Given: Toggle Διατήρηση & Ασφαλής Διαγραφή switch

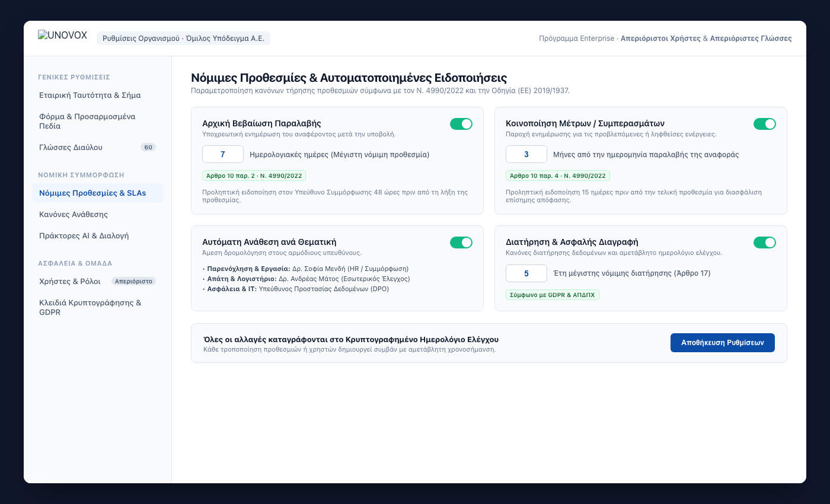Looking at the screenshot, I should [x=765, y=243].
